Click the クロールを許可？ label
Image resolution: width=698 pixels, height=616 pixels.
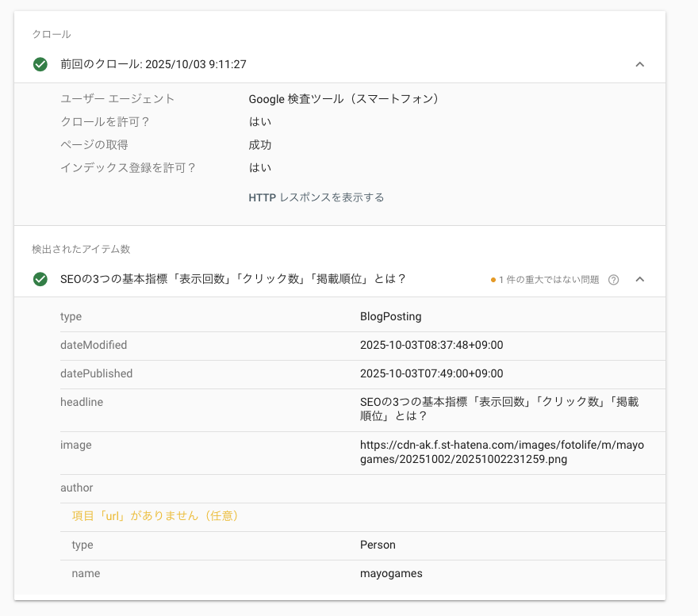pos(105,122)
